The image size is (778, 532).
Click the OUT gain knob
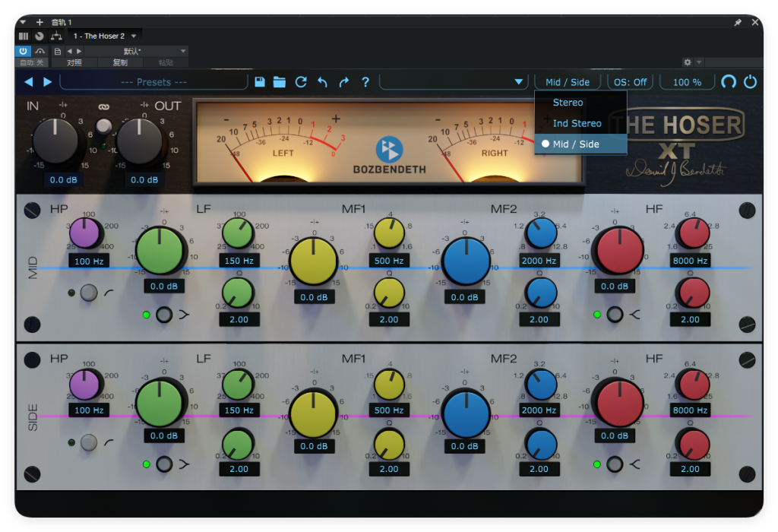[140, 141]
